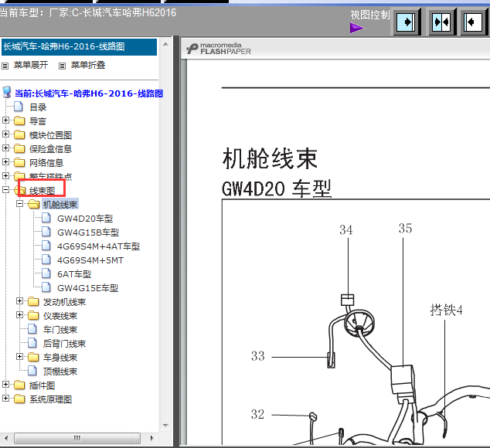Viewport: 490px width, 448px height.
Task: Click the collapse-left view control icon
Action: 473,22
